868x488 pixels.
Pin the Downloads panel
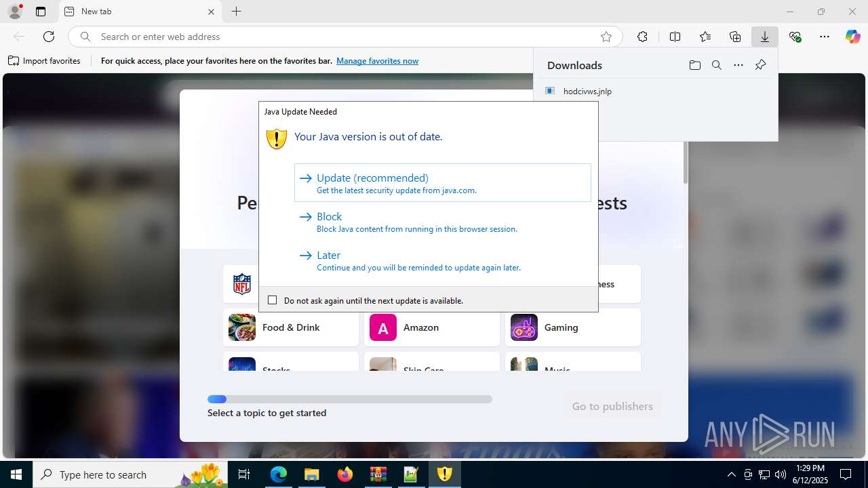(760, 65)
